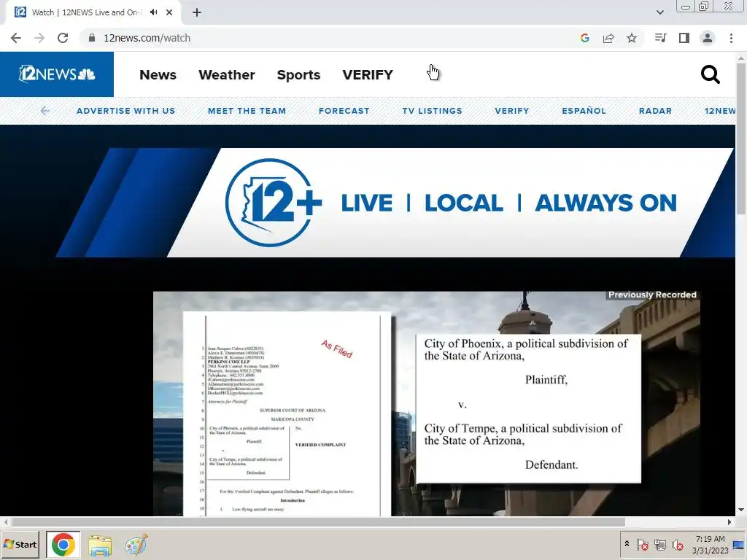Image resolution: width=747 pixels, height=560 pixels.
Task: Share this page using share icon
Action: click(x=608, y=38)
